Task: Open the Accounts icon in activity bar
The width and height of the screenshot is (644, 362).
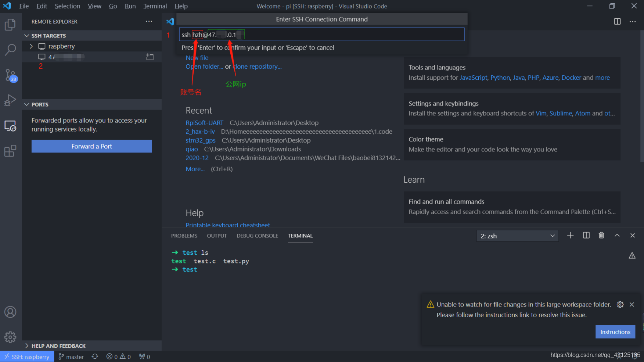Action: click(x=10, y=312)
